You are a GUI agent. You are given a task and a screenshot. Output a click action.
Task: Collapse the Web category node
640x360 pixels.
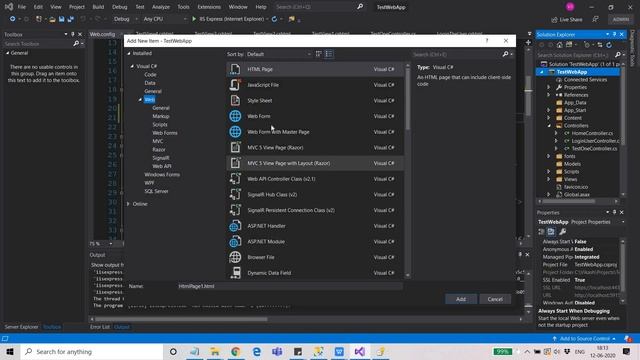(x=140, y=100)
